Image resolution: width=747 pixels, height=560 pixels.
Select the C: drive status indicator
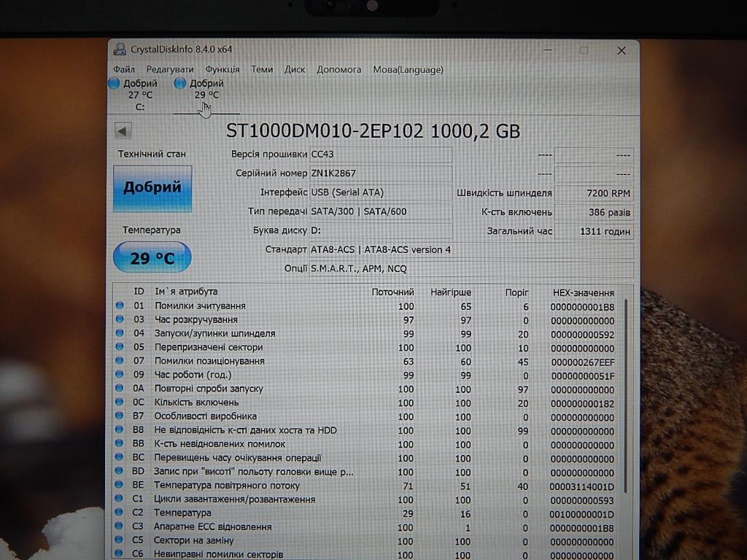click(134, 94)
